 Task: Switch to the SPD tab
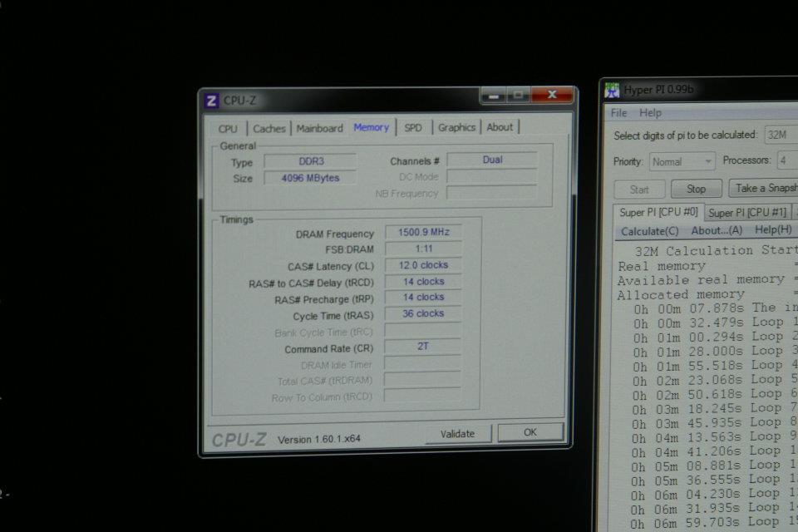pos(413,127)
